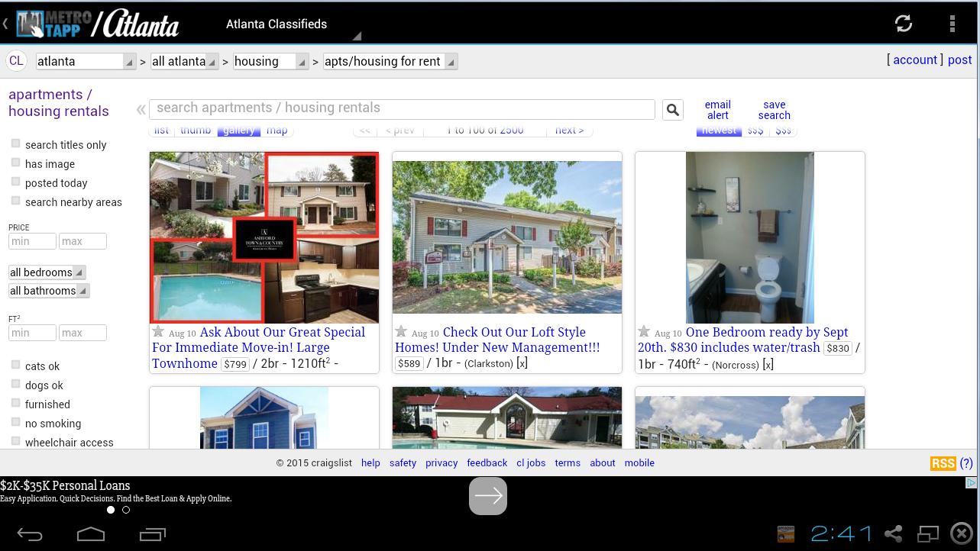The height and width of the screenshot is (551, 980).
Task: Open the cl jobs footer link
Action: click(531, 463)
